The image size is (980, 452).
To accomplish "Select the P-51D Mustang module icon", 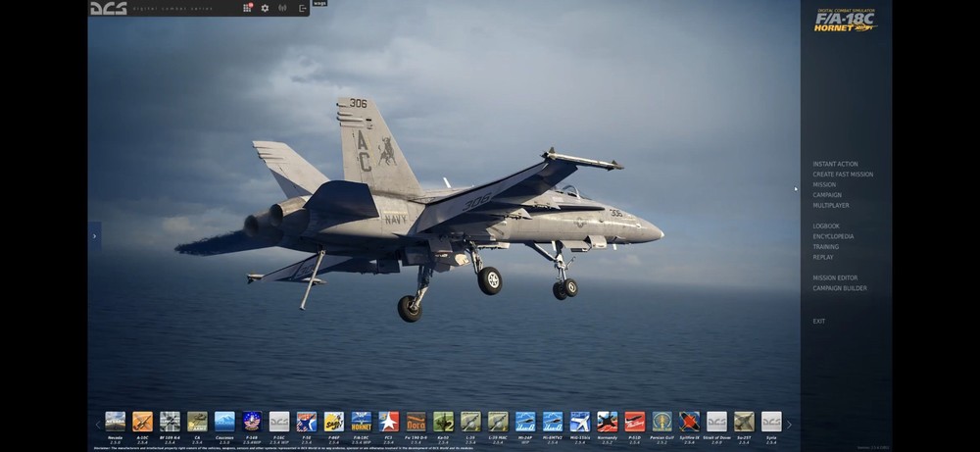I will [634, 422].
